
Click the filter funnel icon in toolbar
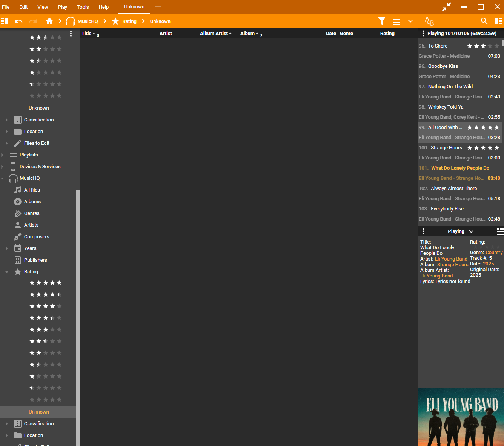click(382, 21)
